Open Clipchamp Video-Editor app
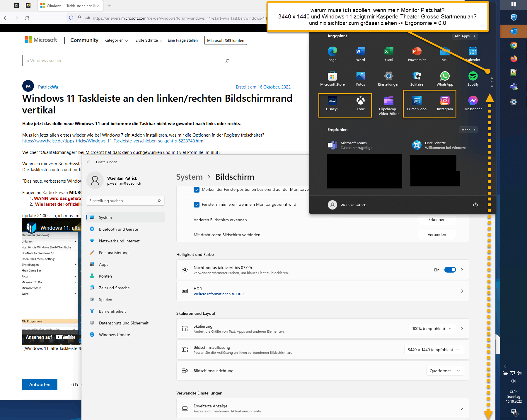Image resolution: width=527 pixels, height=420 pixels. [388, 106]
